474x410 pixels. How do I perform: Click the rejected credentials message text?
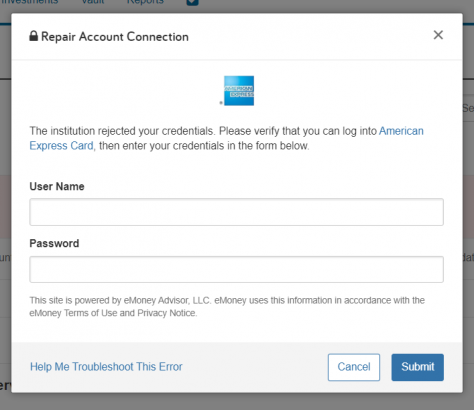click(x=226, y=138)
